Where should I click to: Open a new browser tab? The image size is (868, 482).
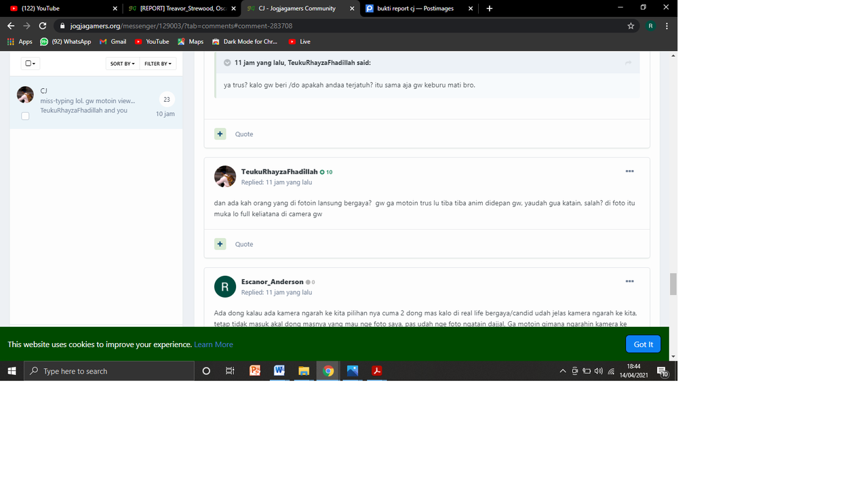click(x=490, y=8)
